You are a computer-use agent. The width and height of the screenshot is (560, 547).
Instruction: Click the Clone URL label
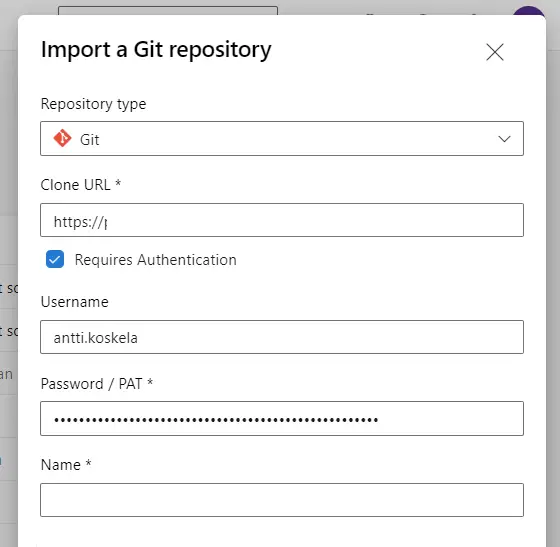[81, 185]
